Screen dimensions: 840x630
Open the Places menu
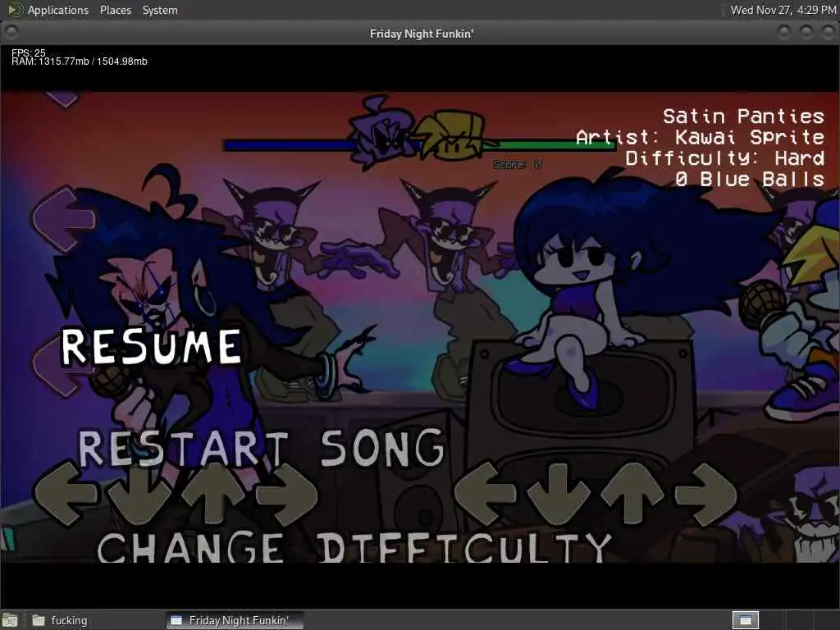click(116, 10)
